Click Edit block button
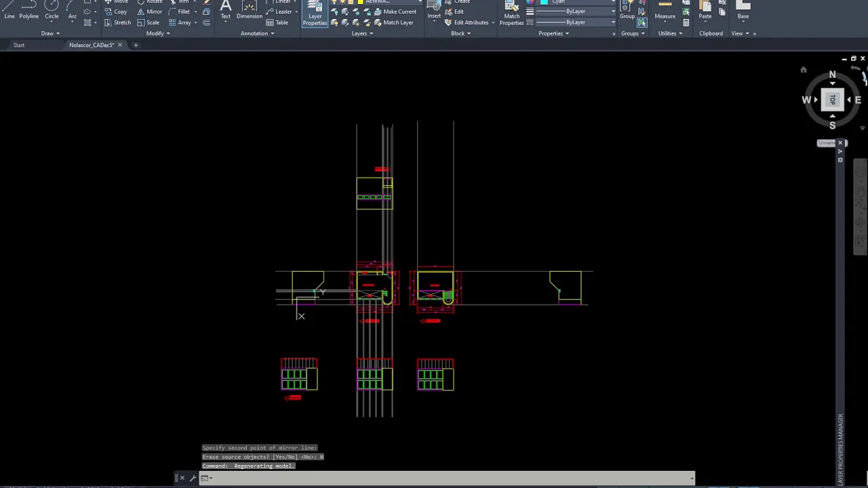This screenshot has height=488, width=868. click(x=454, y=12)
